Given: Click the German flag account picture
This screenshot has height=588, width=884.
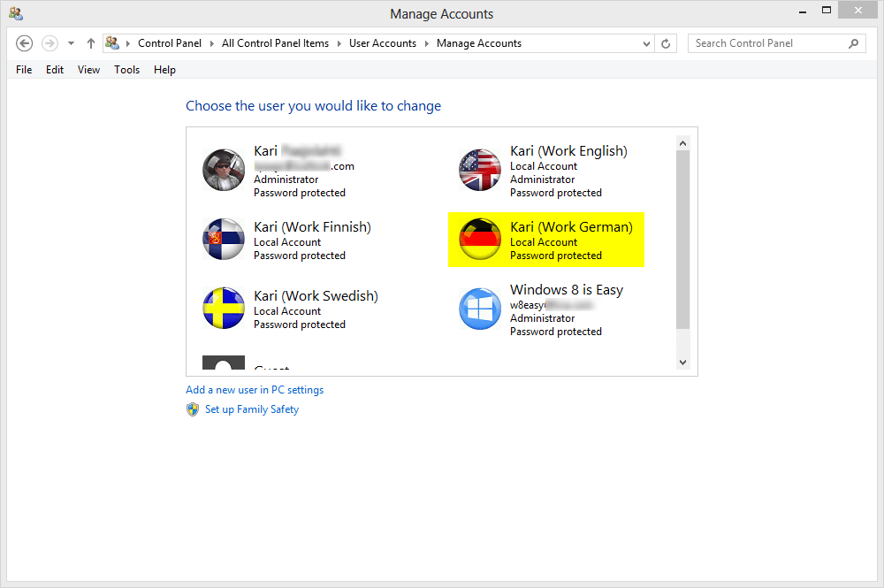Looking at the screenshot, I should pyautogui.click(x=480, y=240).
